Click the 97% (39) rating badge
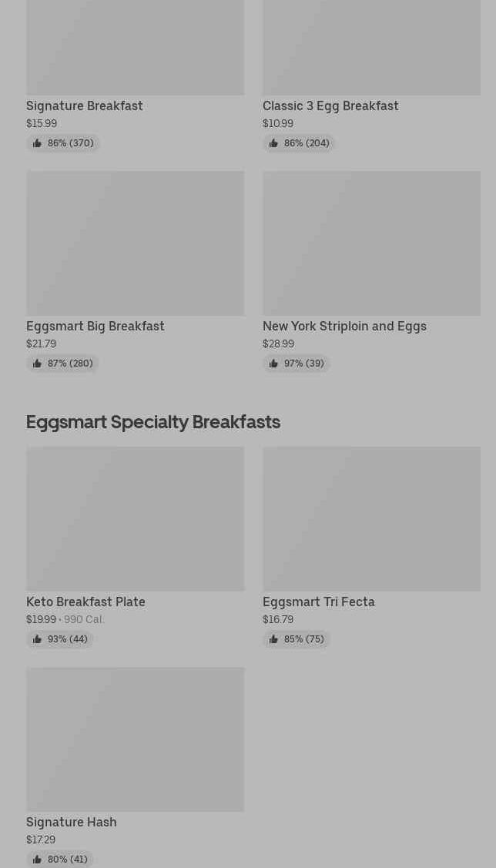Screen dimensions: 496x868 pyautogui.click(x=297, y=364)
